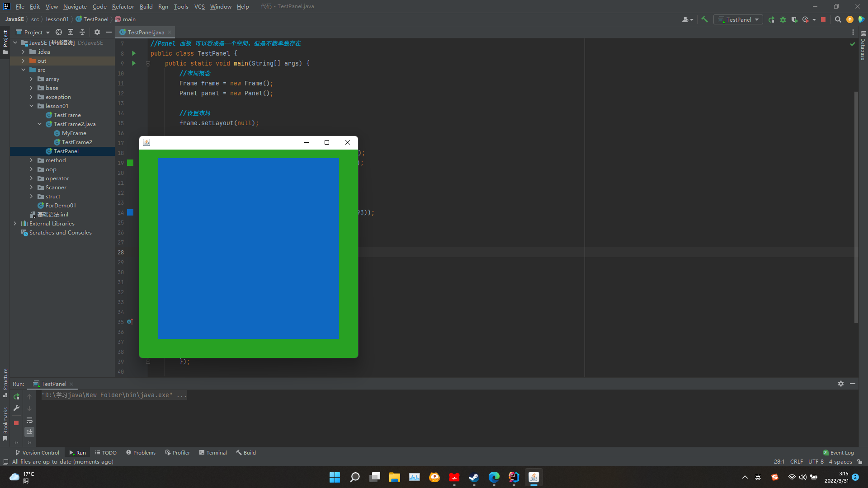Toggle soft-wrap in Run console
Viewport: 868px width, 488px height.
coord(29,420)
